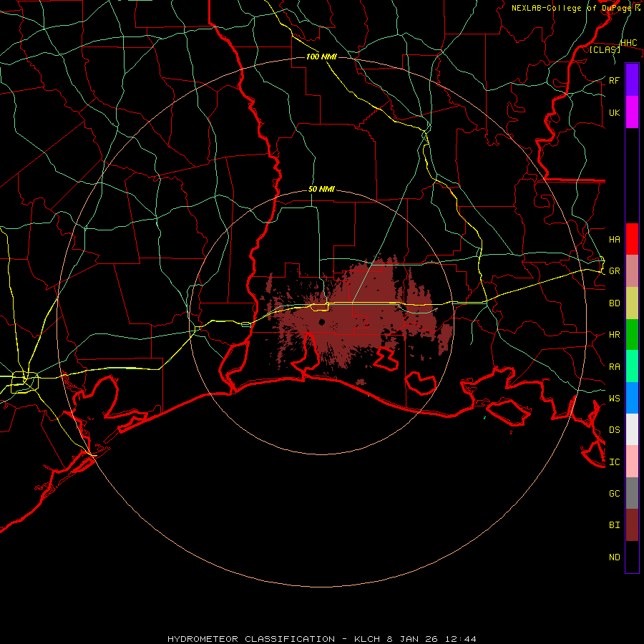This screenshot has width=644, height=644.
Task: Click the RA light-green legend swatch
Action: tap(632, 366)
